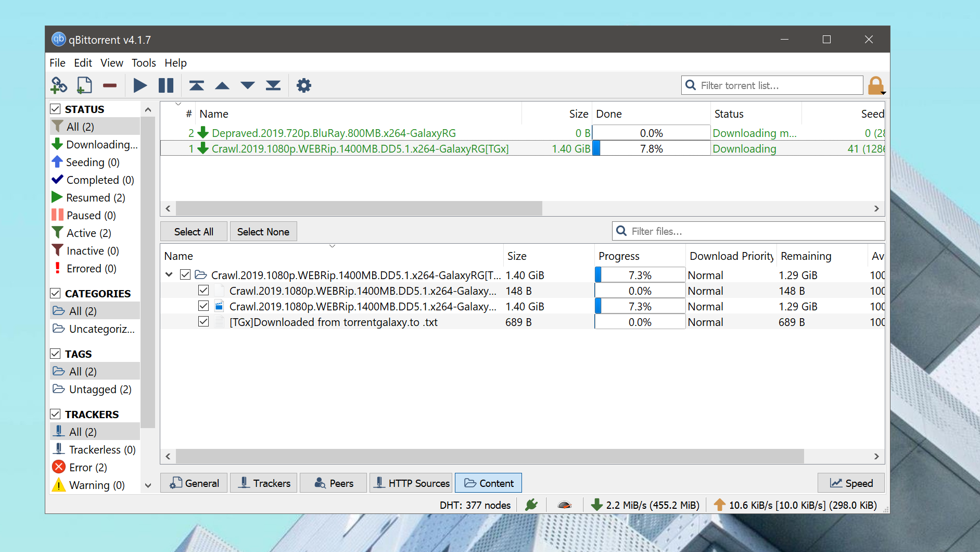The width and height of the screenshot is (980, 552).
Task: Select Inactive (0) status filter
Action: tap(95, 250)
